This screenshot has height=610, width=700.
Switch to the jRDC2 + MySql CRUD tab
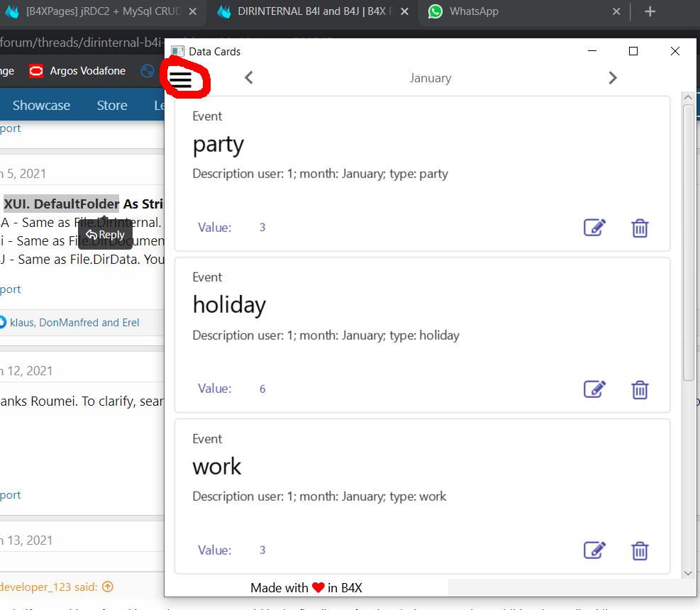(103, 11)
